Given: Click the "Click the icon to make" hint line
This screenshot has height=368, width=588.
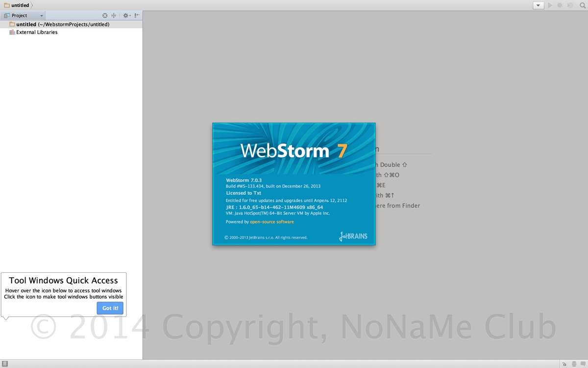Looking at the screenshot, I should tap(64, 297).
